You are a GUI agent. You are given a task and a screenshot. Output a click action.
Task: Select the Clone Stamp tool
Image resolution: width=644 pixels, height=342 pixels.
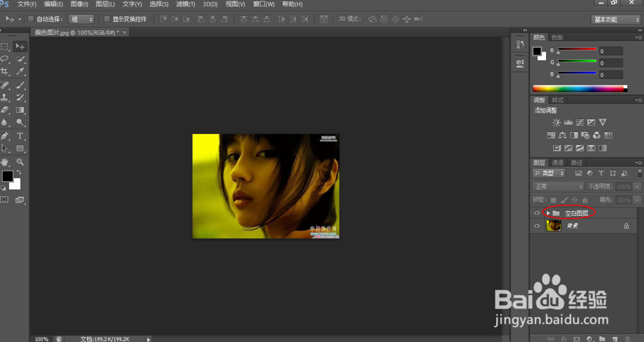[x=5, y=97]
